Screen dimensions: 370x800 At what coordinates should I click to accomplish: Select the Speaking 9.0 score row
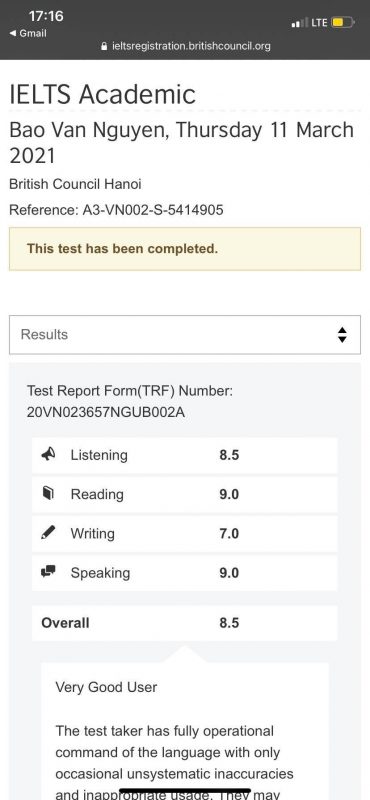coord(185,573)
